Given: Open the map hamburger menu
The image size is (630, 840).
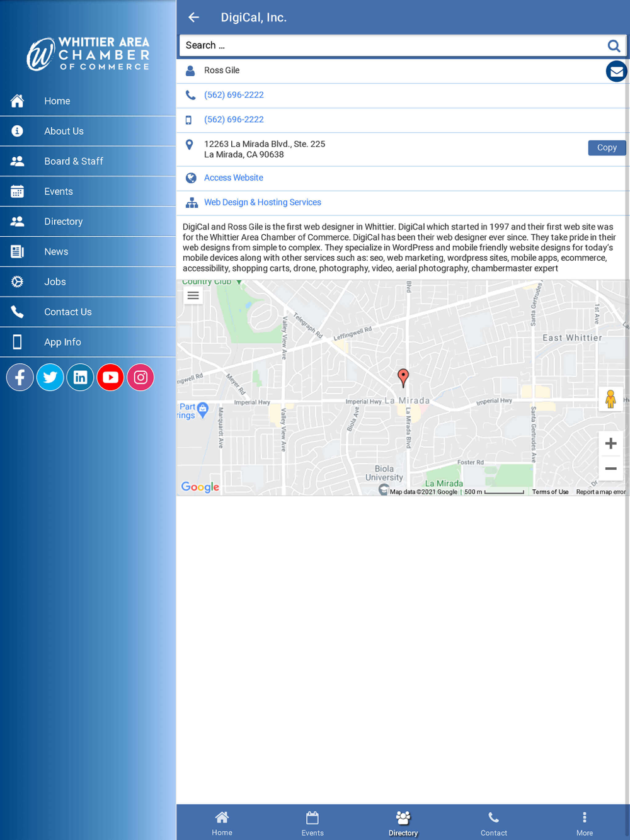Looking at the screenshot, I should [x=193, y=295].
